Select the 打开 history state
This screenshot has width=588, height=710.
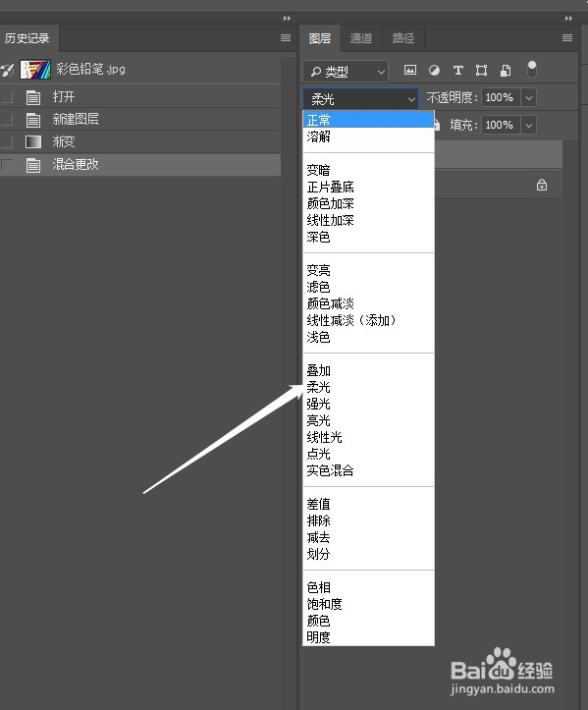(x=140, y=96)
